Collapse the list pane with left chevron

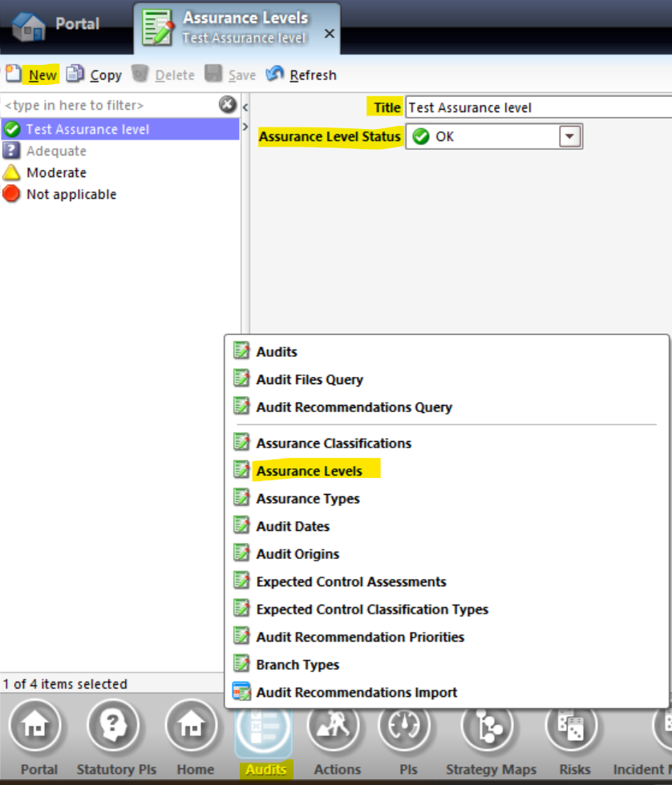pyautogui.click(x=245, y=107)
